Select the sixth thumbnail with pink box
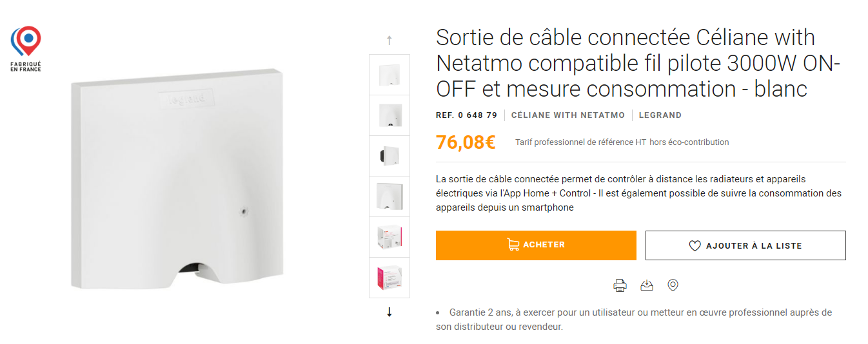The image size is (868, 344). pos(390,278)
